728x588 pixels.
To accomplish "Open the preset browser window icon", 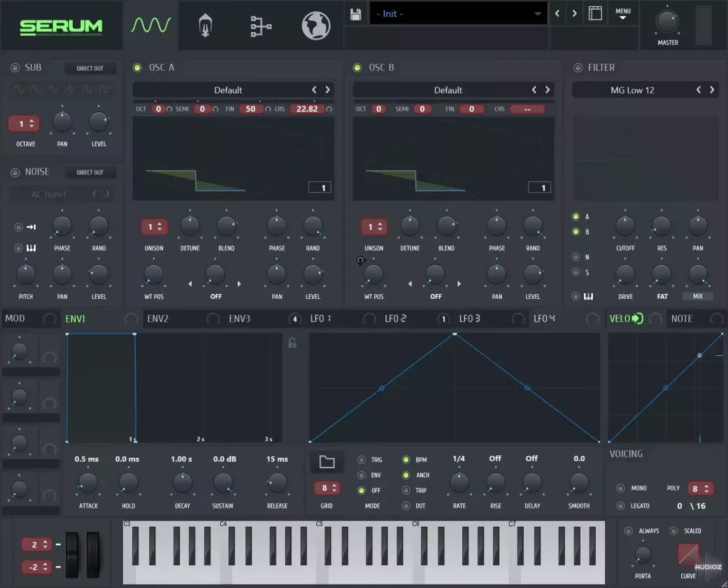I will pyautogui.click(x=595, y=13).
